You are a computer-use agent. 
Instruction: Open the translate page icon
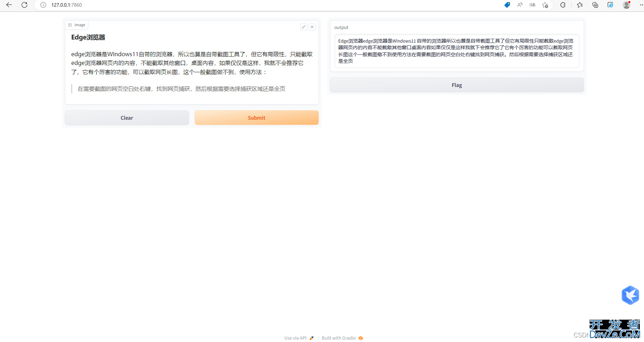pyautogui.click(x=532, y=5)
